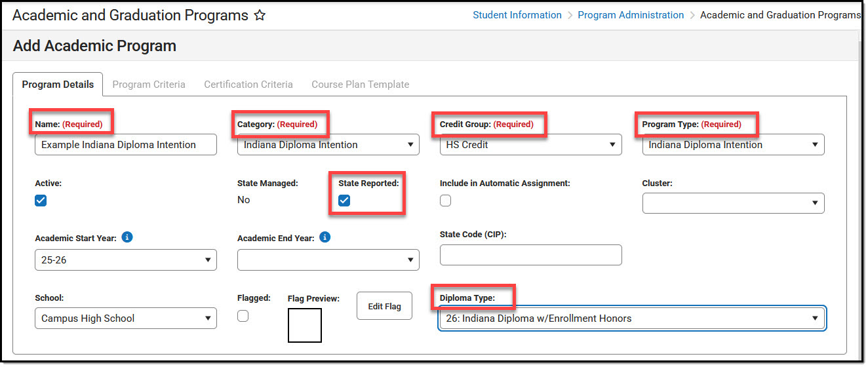Check the Flagged checkbox
The image size is (868, 367).
(x=243, y=316)
